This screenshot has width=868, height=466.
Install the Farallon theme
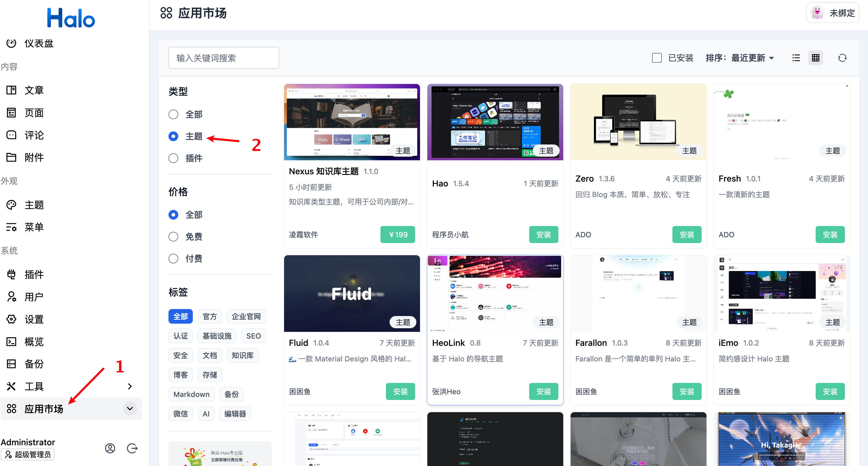coord(687,391)
